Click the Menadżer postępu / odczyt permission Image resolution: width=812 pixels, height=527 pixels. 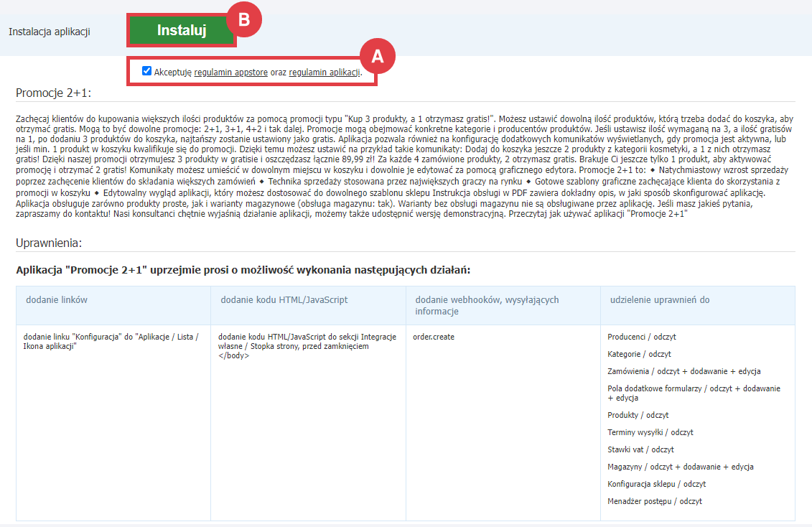coord(654,501)
